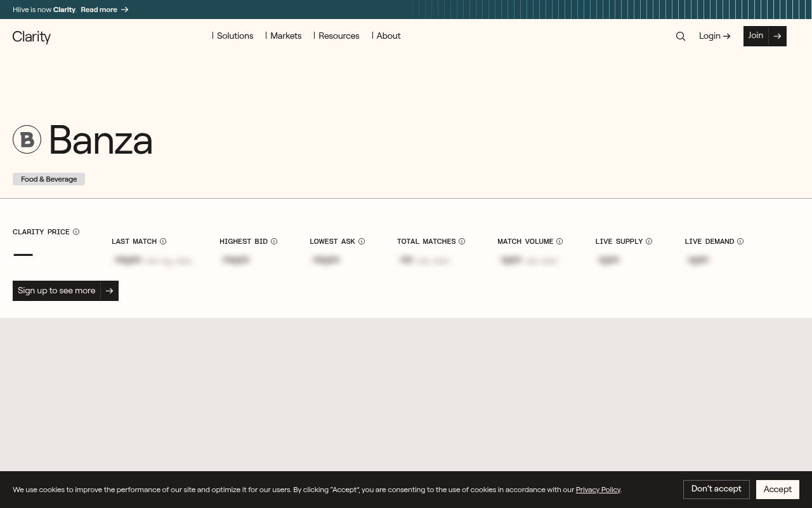Click the Banza company heading
812x508 pixels.
click(101, 140)
